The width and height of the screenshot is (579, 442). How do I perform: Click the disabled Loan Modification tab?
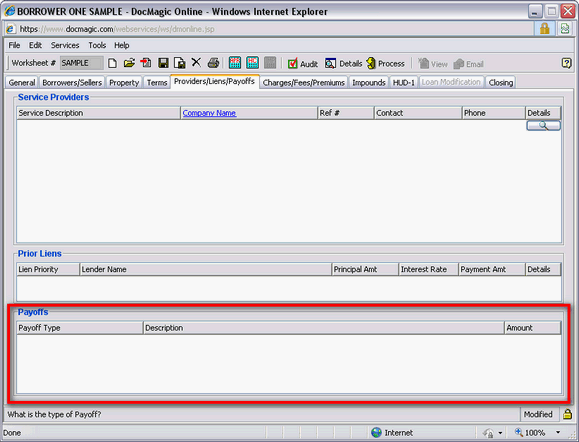pos(451,82)
